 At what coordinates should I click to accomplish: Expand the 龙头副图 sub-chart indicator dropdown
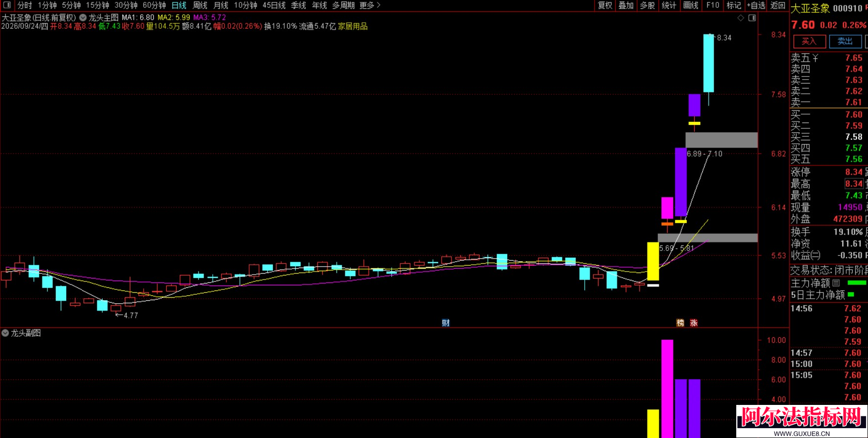pos(5,333)
